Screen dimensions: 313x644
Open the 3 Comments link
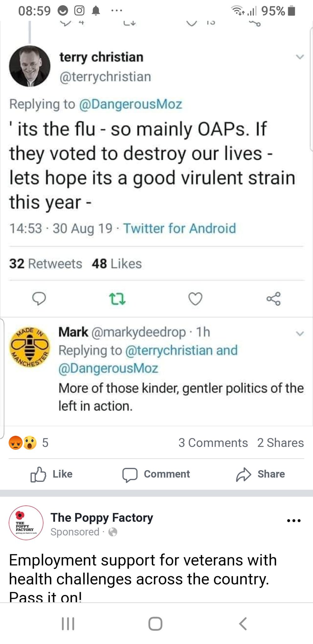(x=213, y=443)
